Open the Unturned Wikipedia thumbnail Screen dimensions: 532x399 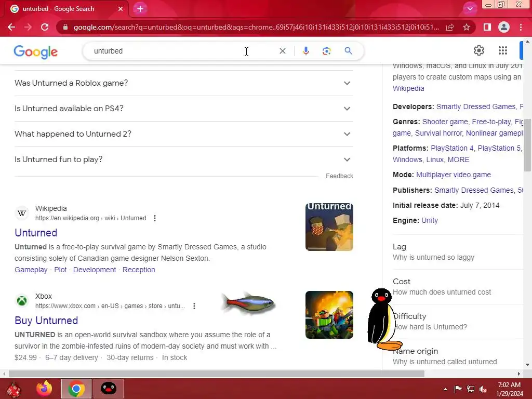tap(329, 227)
